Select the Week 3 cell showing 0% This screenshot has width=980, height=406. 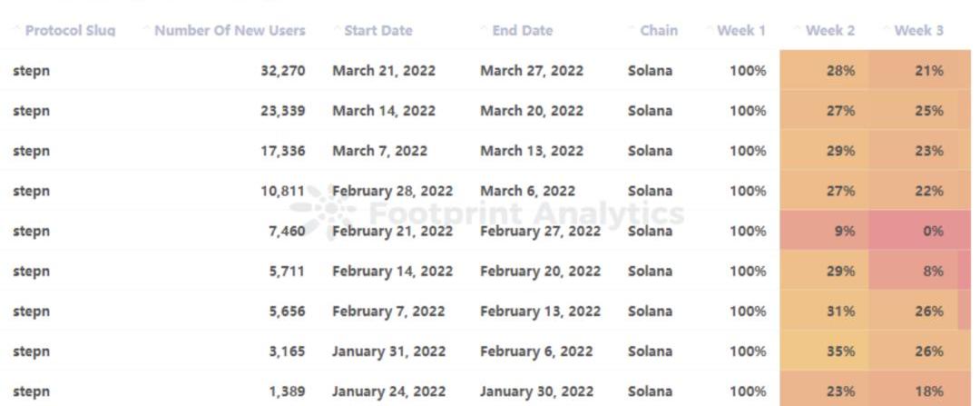point(933,231)
